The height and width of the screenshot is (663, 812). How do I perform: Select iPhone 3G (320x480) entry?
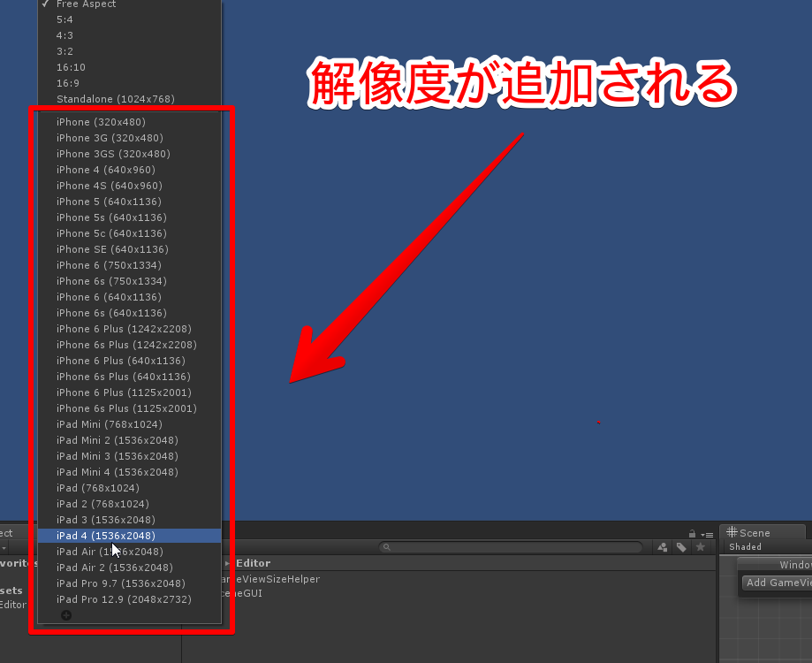tap(130, 138)
